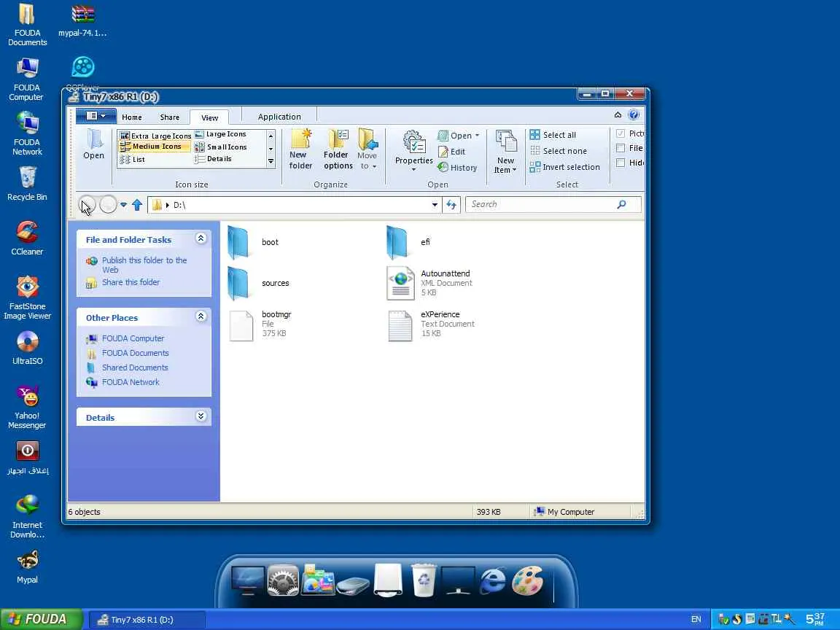Collapse File and Folder Tasks panel
This screenshot has height=630, width=840.
(201, 238)
